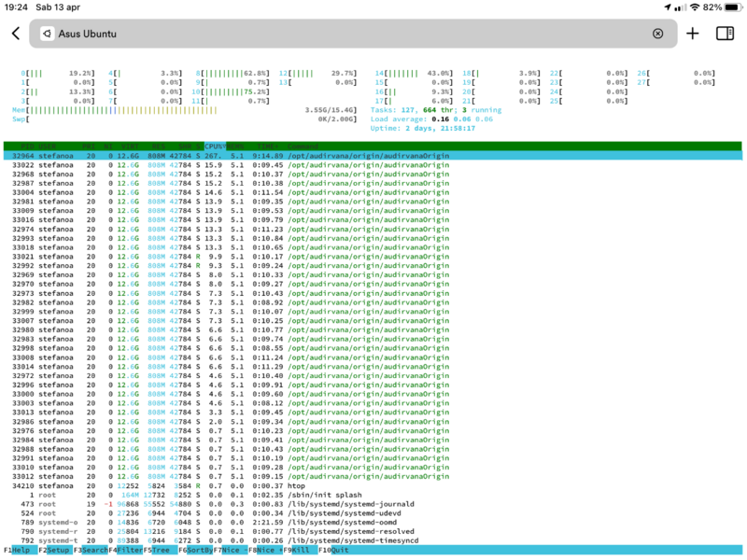This screenshot has height=560, width=747.
Task: Activate F4 Filter in htop footer
Action: pyautogui.click(x=126, y=550)
